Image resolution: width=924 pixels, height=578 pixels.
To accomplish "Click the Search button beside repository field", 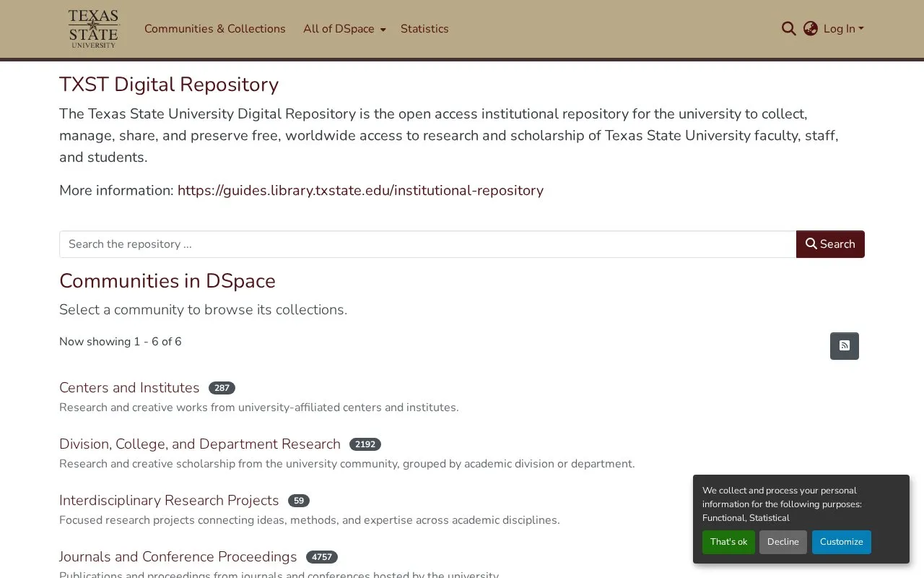I will (x=830, y=244).
